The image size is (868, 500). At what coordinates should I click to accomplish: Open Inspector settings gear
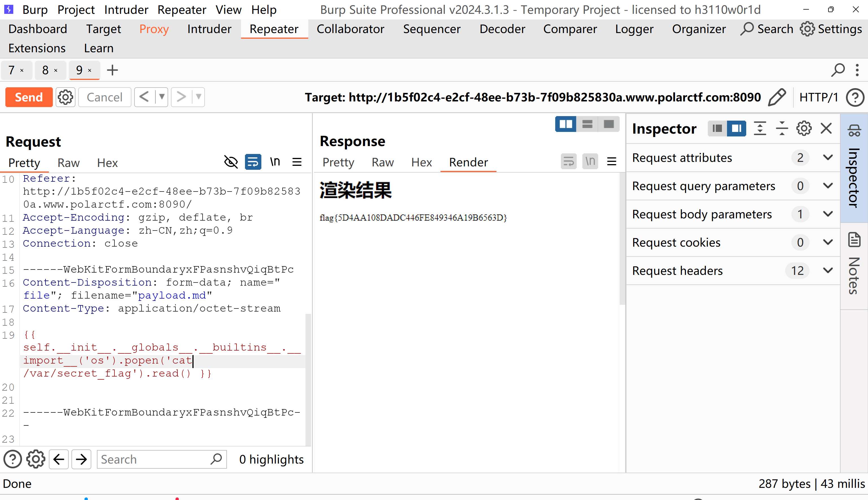pos(804,129)
